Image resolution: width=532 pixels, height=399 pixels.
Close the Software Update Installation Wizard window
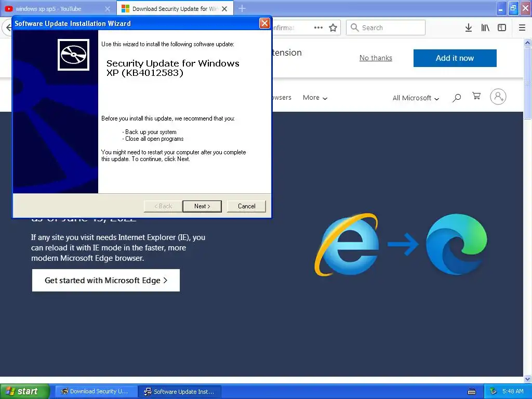tap(264, 23)
